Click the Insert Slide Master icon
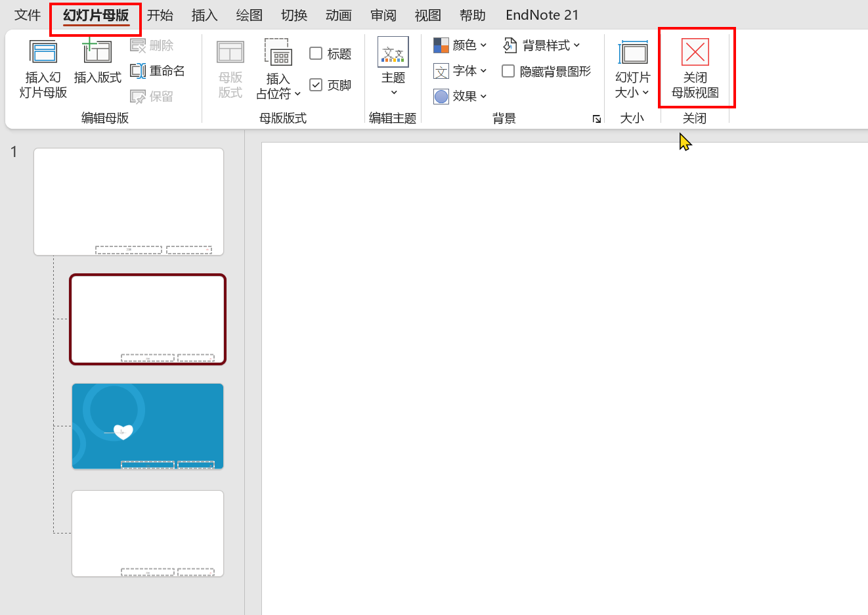Image resolution: width=868 pixels, height=615 pixels. [43, 53]
